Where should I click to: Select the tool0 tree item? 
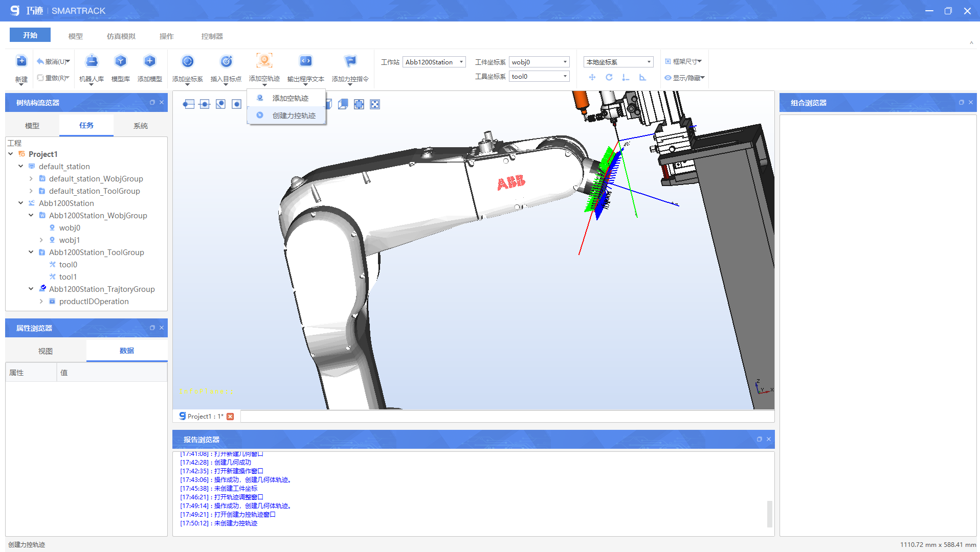(x=68, y=264)
